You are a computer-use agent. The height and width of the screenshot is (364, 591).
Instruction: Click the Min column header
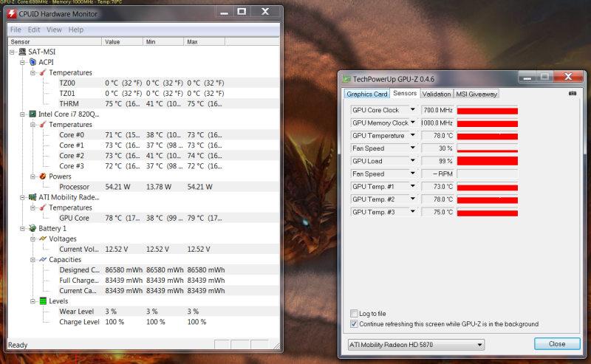(x=163, y=42)
